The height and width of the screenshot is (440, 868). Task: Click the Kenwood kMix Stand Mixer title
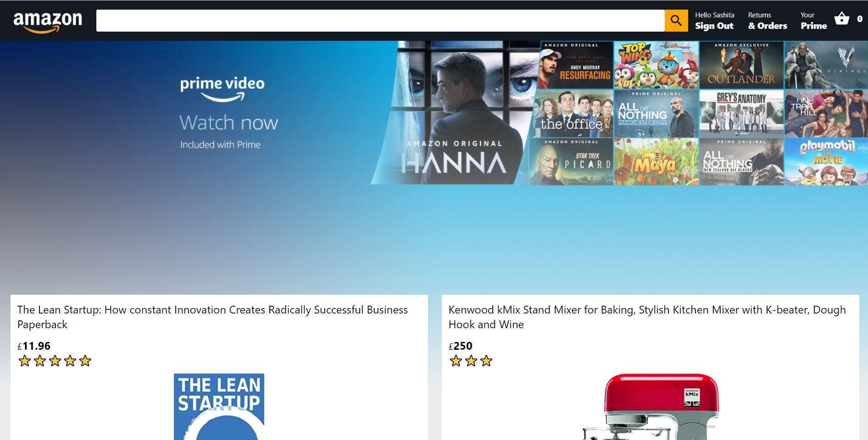(x=647, y=317)
